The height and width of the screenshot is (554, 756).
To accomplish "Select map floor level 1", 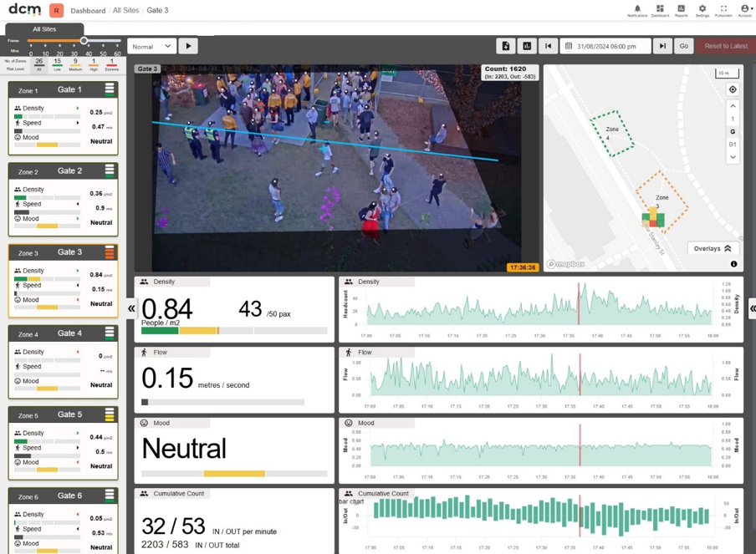I will click(x=733, y=119).
